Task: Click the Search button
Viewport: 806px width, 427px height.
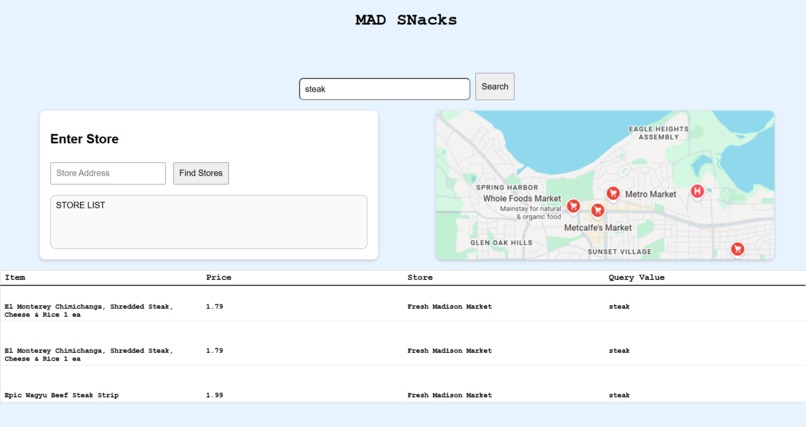Action: 494,86
